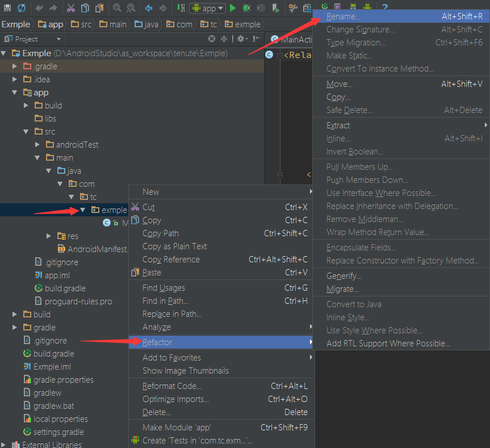Collapse the Exmple root project node

coord(3,53)
